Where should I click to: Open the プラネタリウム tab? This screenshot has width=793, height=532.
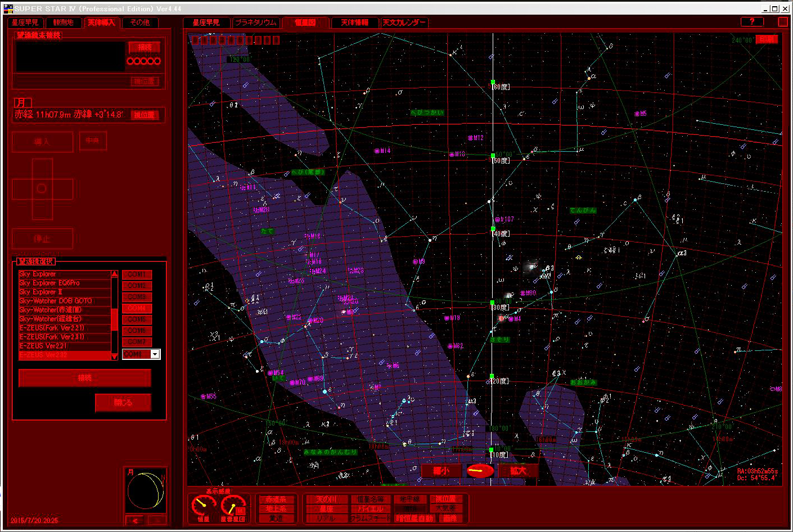(256, 22)
